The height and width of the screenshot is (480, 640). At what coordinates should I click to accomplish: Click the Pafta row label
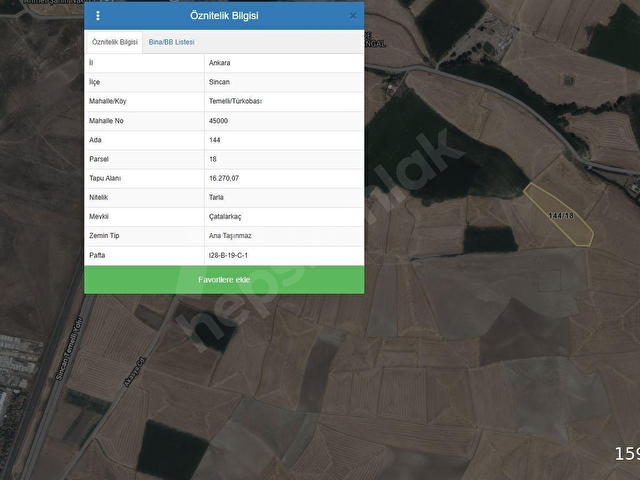[97, 255]
